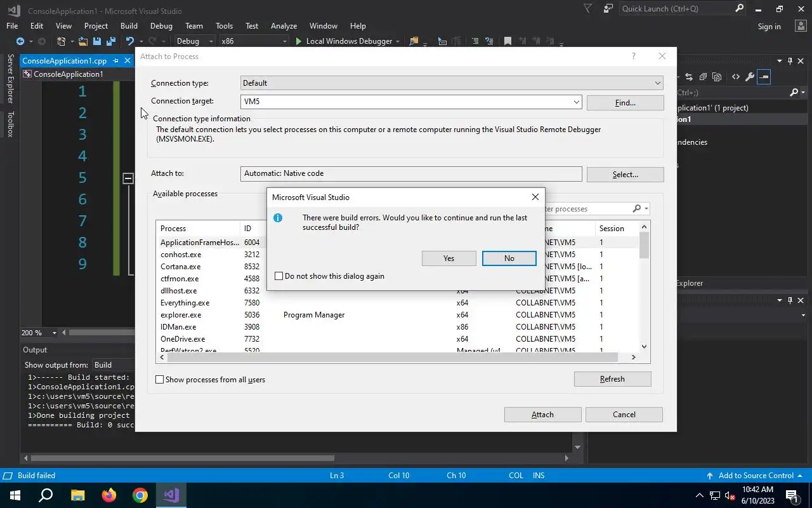Image resolution: width=812 pixels, height=508 pixels.
Task: Open Windows Start menu
Action: 15,495
